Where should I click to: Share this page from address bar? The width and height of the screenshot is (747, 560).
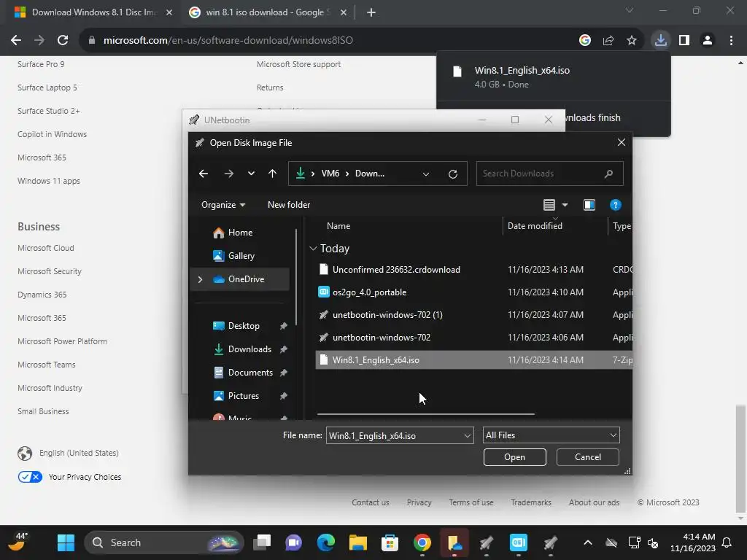608,41
